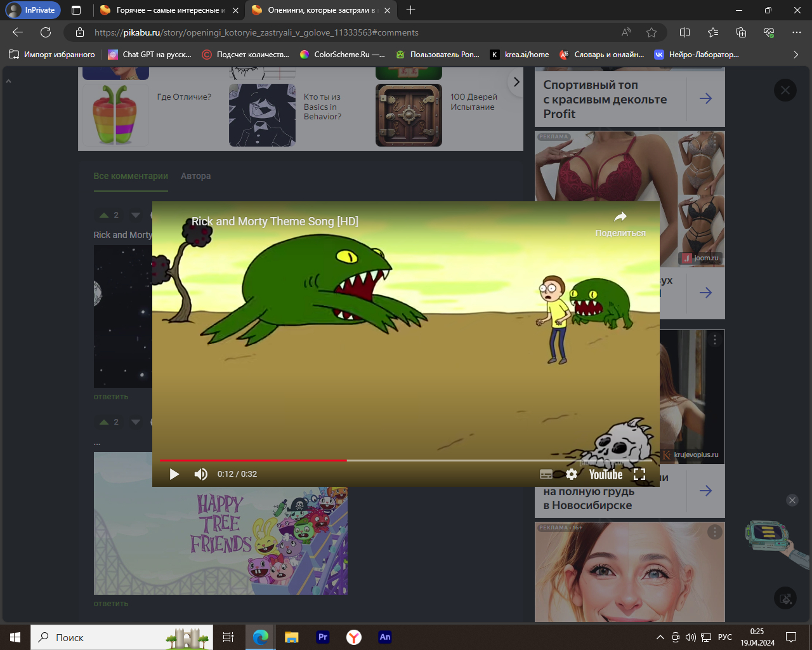812x650 pixels.
Task: Show hidden system tray icons
Action: 660,637
